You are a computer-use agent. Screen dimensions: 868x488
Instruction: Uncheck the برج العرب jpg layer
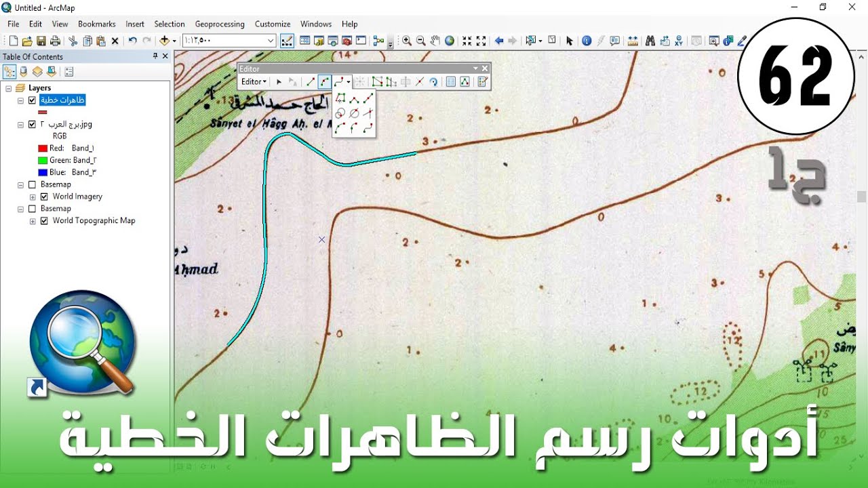coord(32,124)
